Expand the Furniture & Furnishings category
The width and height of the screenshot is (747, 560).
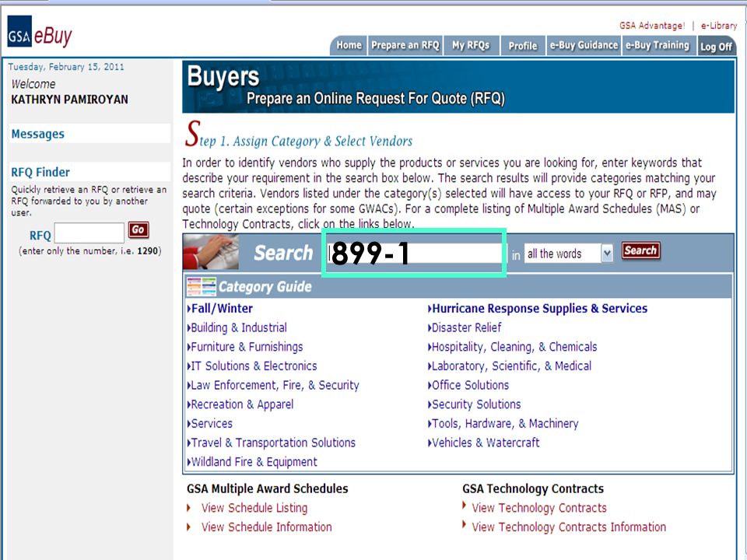click(245, 347)
